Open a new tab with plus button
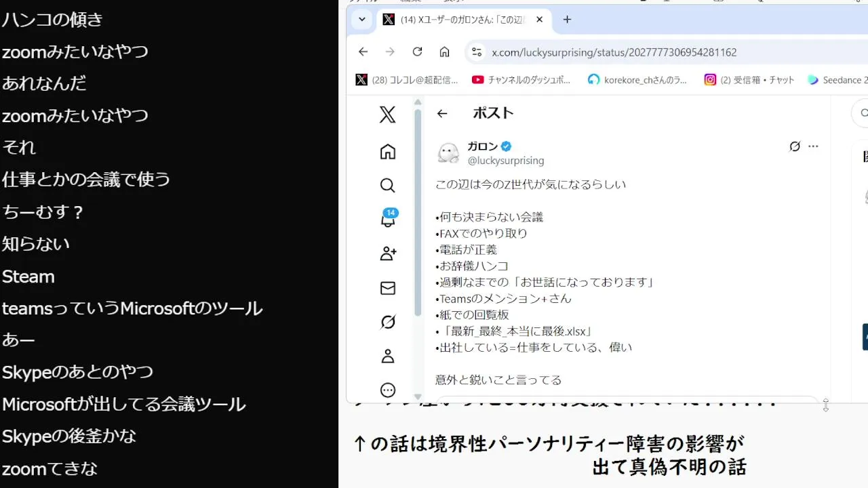This screenshot has height=488, width=868. [x=568, y=20]
